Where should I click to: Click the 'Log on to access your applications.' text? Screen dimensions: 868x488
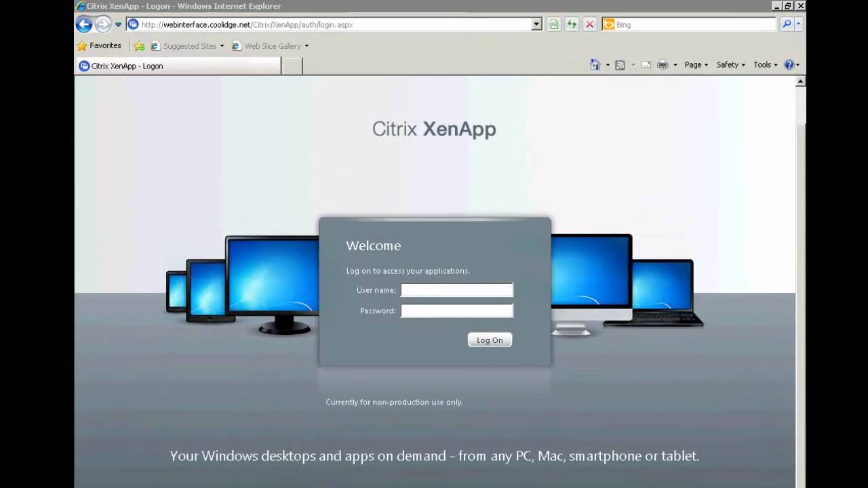pyautogui.click(x=408, y=270)
